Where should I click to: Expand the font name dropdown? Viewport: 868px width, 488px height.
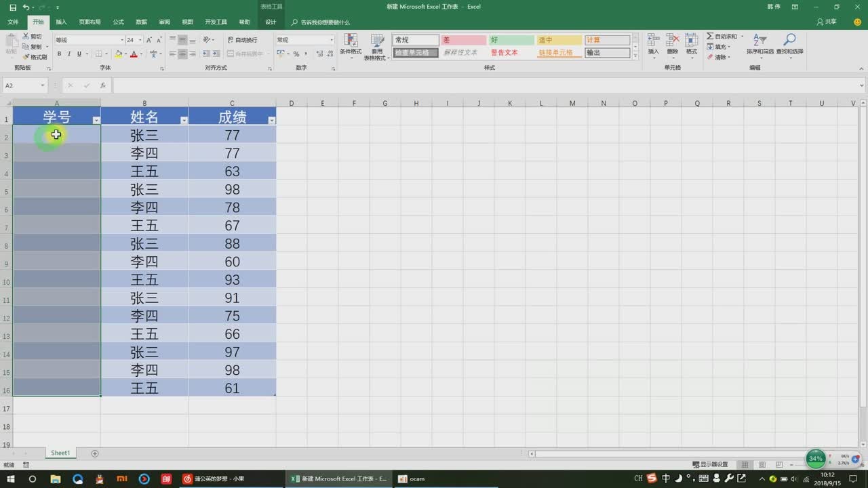click(122, 40)
